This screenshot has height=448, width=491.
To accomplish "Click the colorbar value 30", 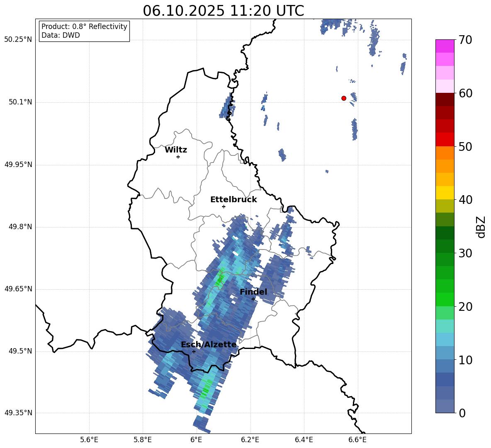I will point(466,253).
